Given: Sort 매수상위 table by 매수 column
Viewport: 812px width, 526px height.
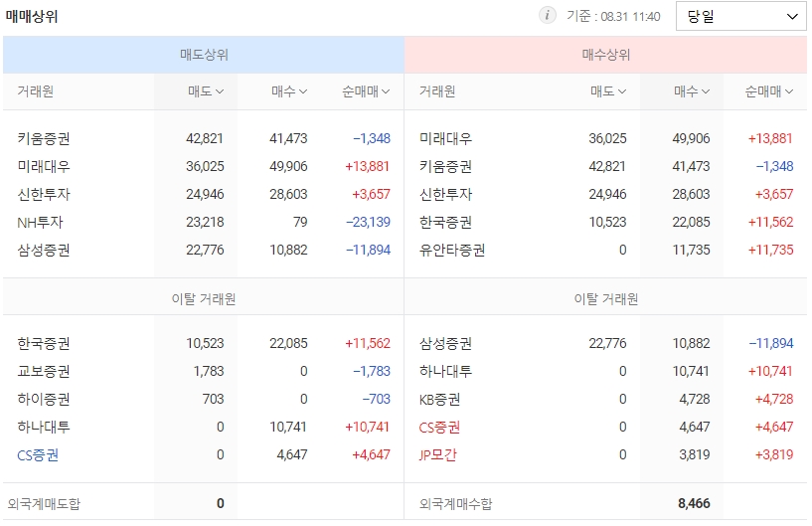Looking at the screenshot, I should [x=692, y=91].
